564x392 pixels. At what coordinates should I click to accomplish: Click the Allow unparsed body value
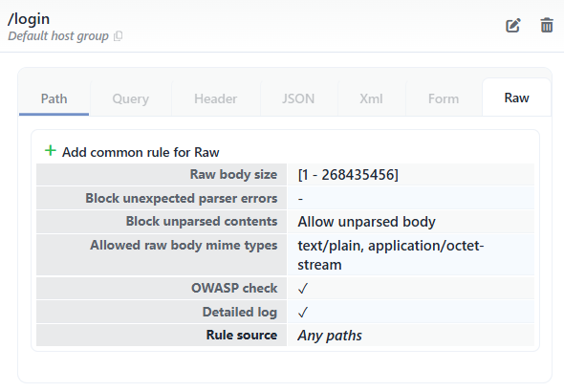tap(366, 222)
